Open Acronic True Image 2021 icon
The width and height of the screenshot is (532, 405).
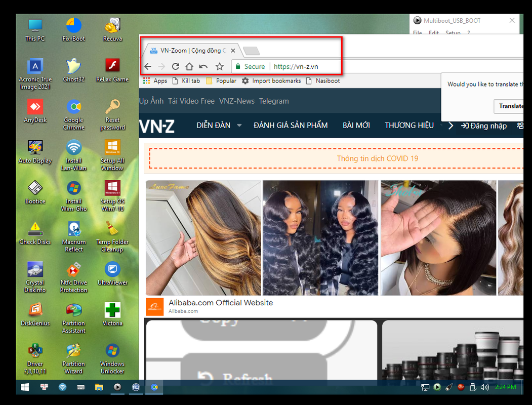pyautogui.click(x=35, y=74)
